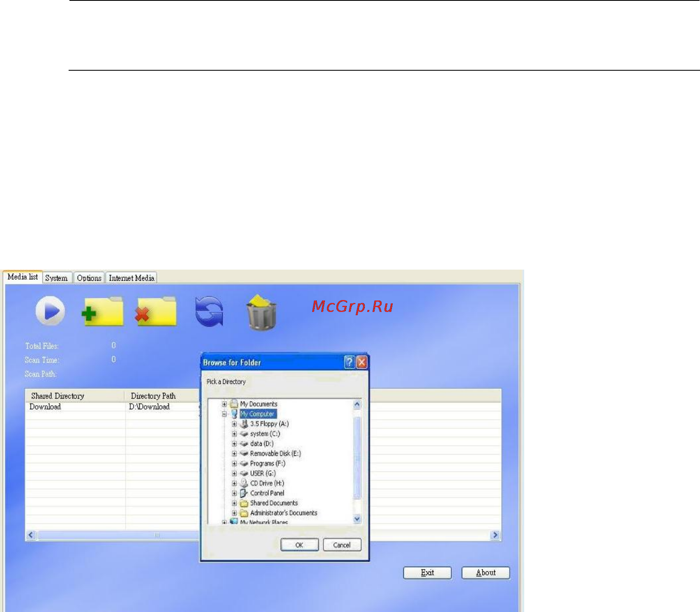
Task: Close the Browse for Folder dialog
Action: pyautogui.click(x=362, y=362)
